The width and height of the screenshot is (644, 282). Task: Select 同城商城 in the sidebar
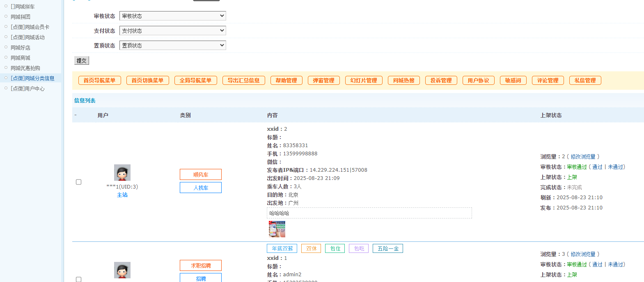point(21,58)
